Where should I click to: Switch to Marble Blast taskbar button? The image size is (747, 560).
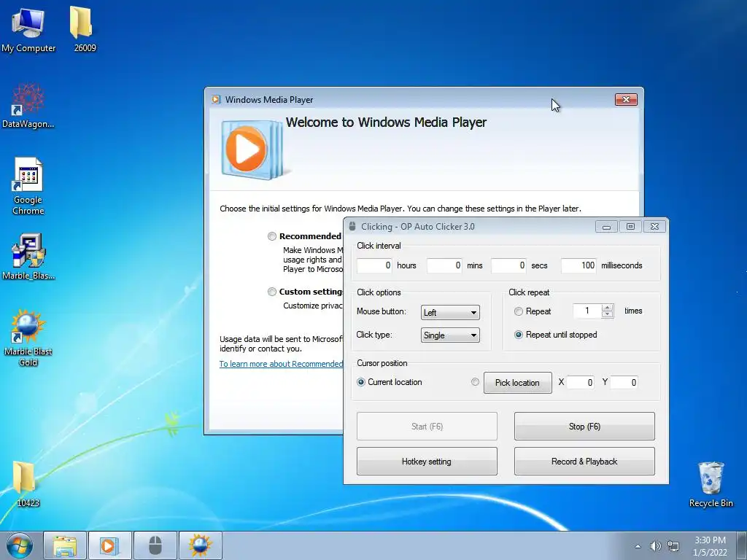[200, 545]
